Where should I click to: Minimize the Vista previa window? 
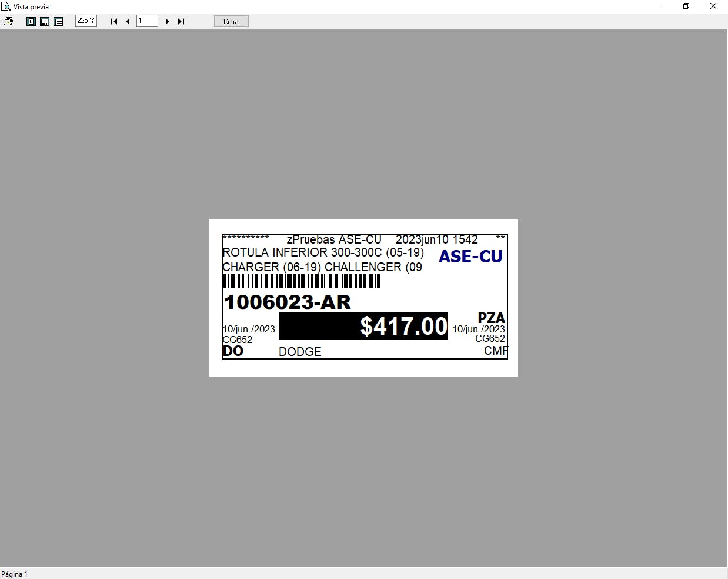(x=660, y=6)
